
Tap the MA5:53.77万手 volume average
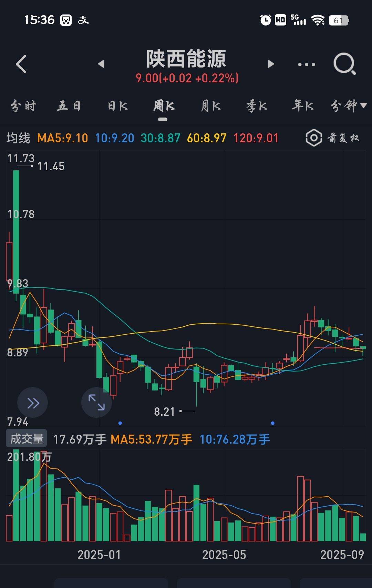(152, 439)
